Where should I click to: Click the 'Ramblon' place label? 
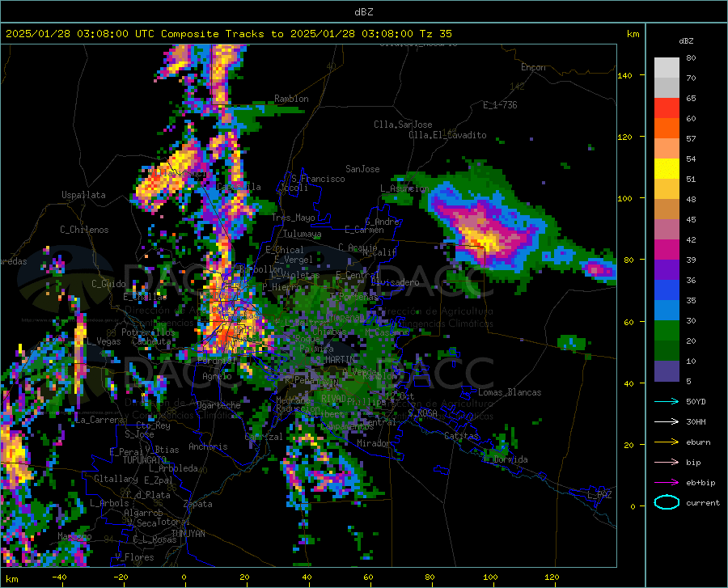coord(291,99)
